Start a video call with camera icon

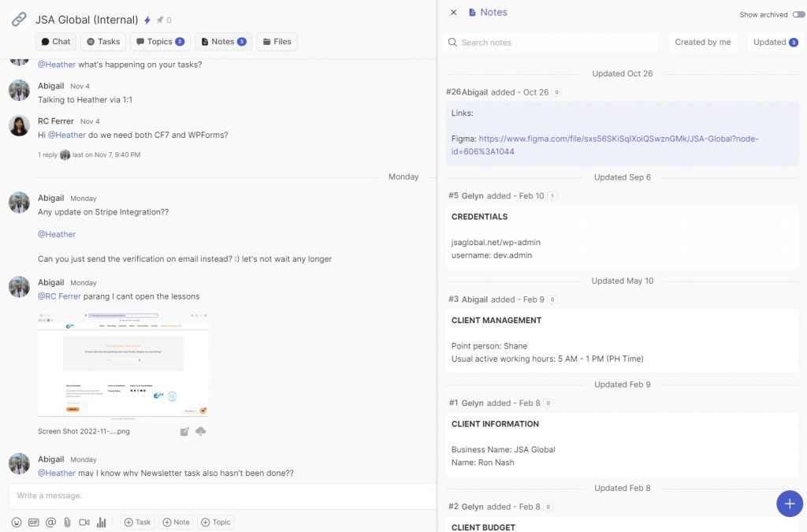pyautogui.click(x=84, y=522)
